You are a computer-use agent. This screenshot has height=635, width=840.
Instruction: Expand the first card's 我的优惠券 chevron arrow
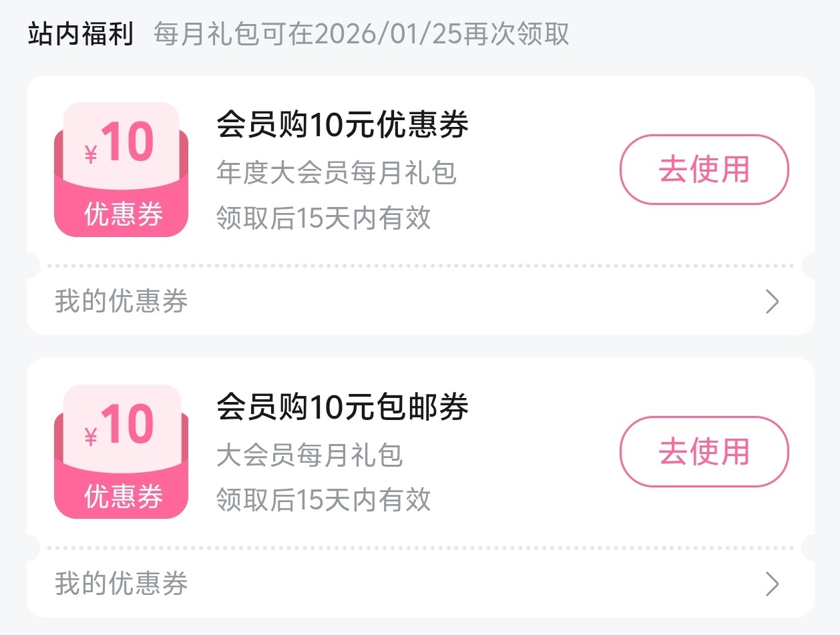(x=772, y=302)
